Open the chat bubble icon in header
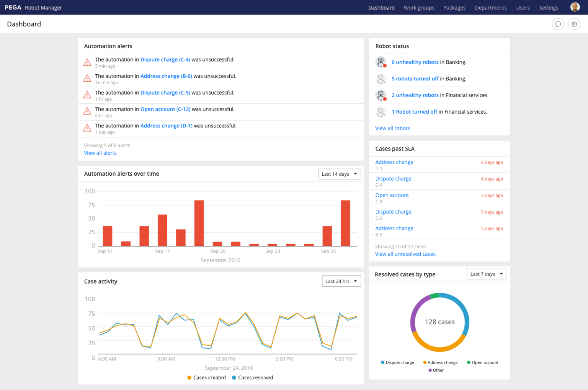This screenshot has width=588, height=390. click(x=558, y=24)
